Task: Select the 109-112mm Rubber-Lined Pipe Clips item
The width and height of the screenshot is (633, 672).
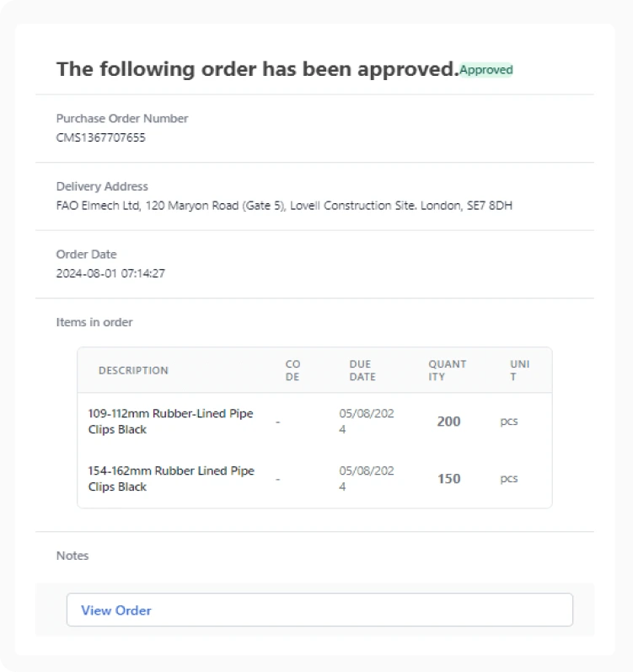Action: point(170,422)
